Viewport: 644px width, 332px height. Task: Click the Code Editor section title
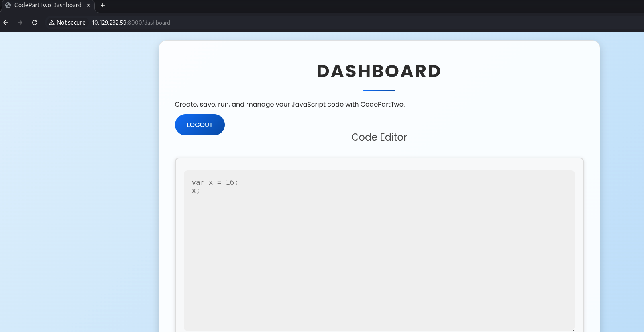[379, 137]
